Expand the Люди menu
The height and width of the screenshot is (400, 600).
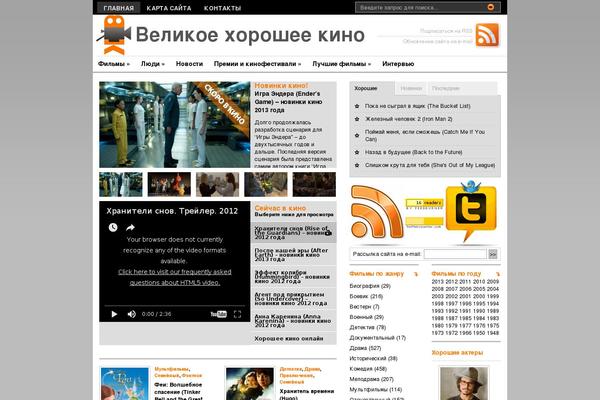click(153, 64)
